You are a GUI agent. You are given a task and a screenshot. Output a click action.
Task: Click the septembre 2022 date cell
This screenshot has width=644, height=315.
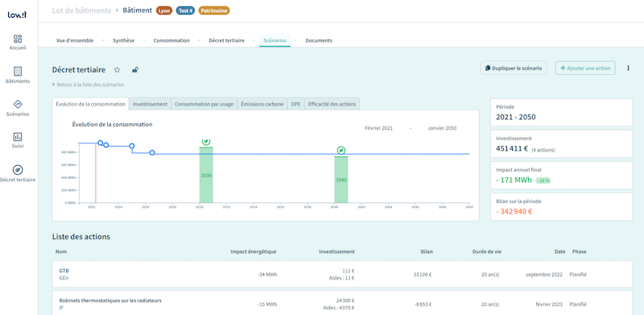point(544,275)
